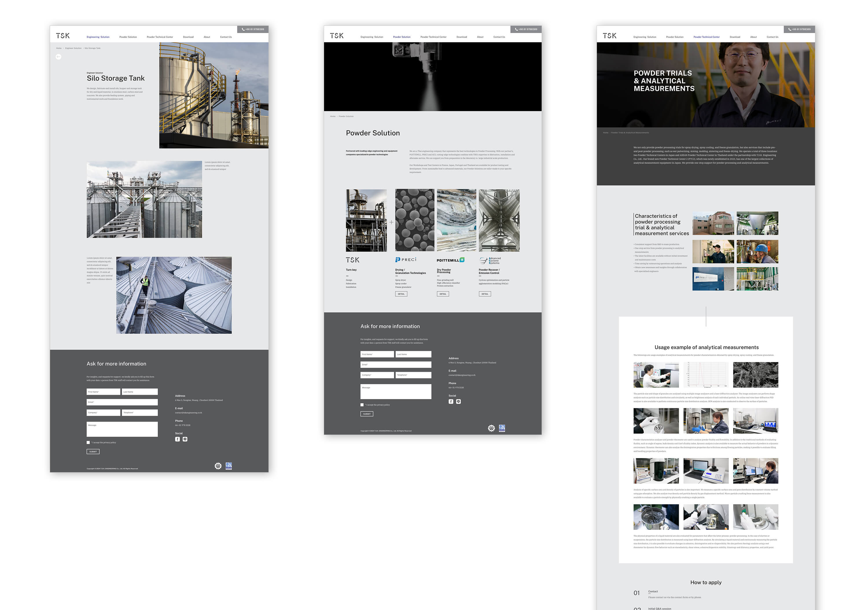Click the PRECI logo under Powder Solution
This screenshot has width=868, height=610.
406,260
